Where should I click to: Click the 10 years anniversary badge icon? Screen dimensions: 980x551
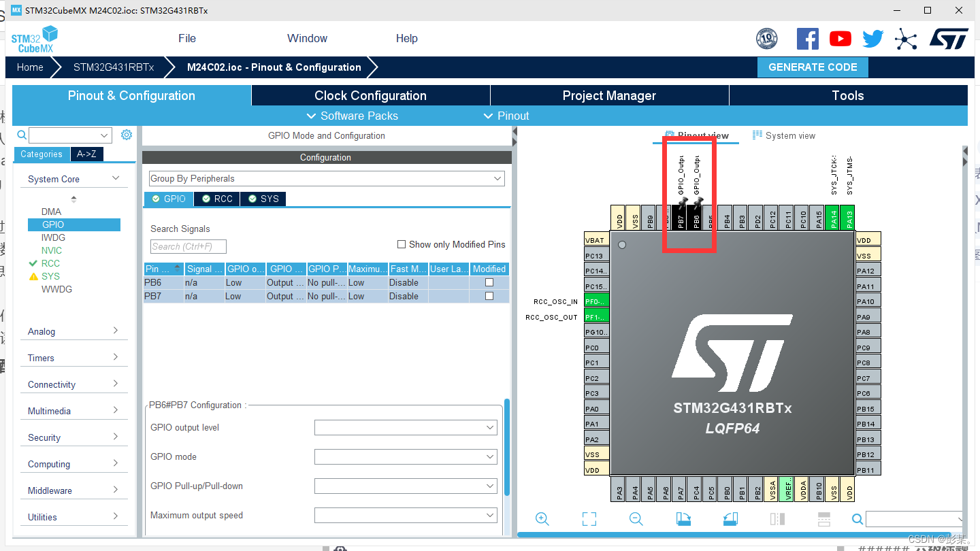coord(767,39)
